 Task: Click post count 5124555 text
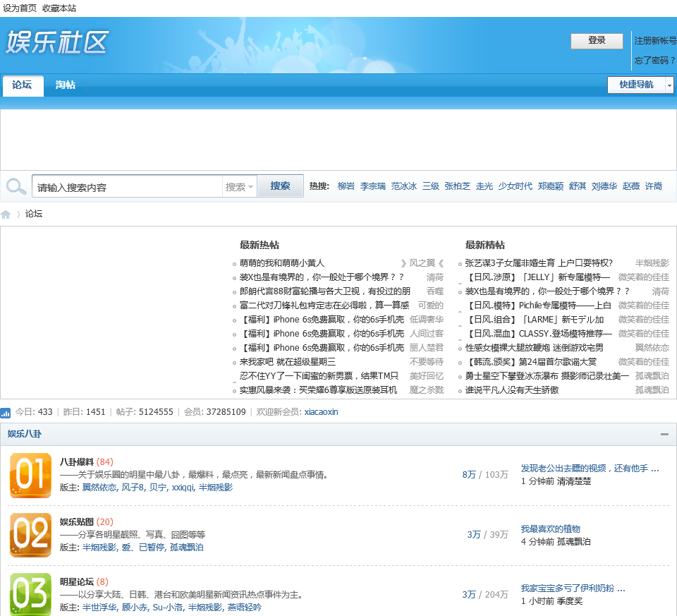[156, 412]
